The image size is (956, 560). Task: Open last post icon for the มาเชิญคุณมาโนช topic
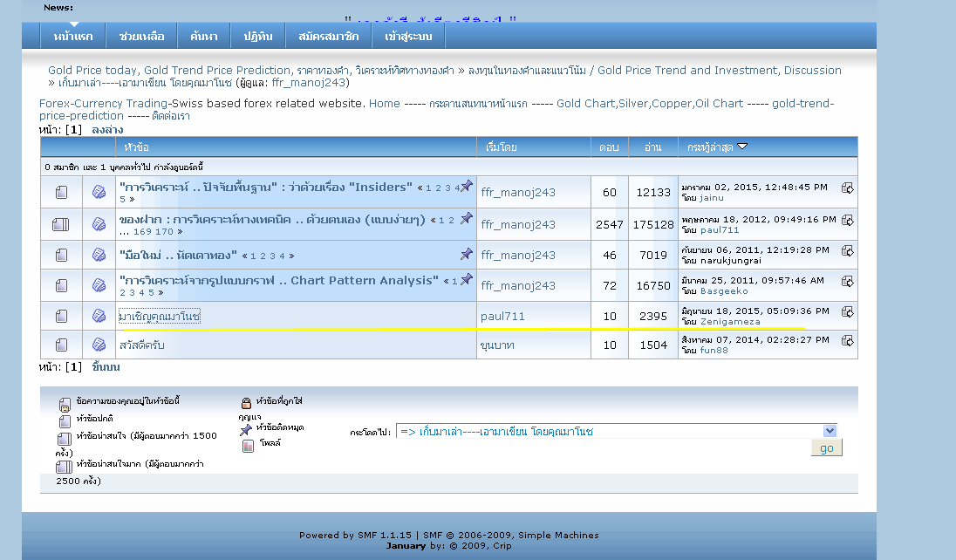[848, 311]
